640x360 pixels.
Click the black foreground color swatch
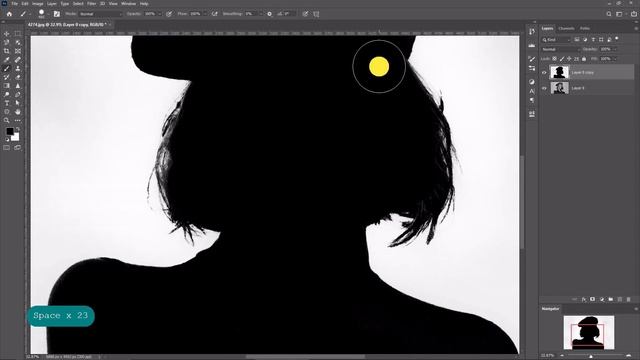point(9,131)
